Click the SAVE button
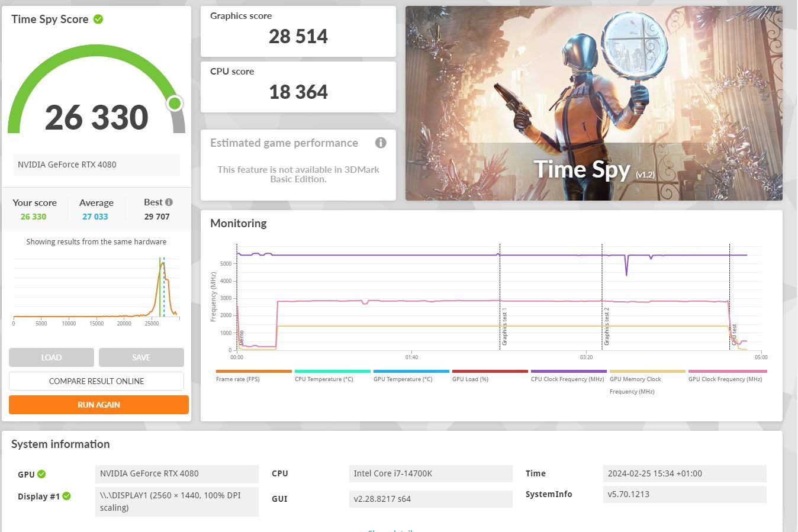 (x=141, y=357)
